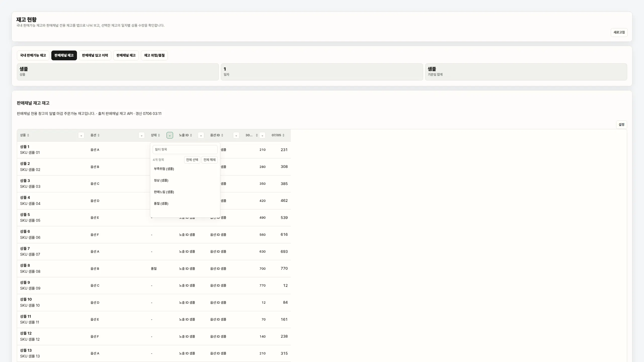Collapse the active 상태 filter dropdown

point(170,135)
